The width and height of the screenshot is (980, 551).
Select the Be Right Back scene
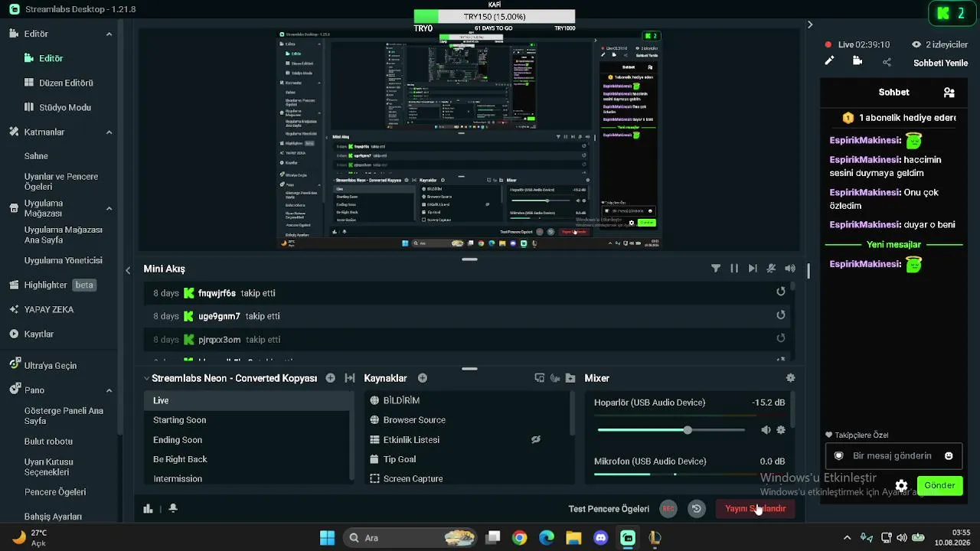[x=248, y=459]
